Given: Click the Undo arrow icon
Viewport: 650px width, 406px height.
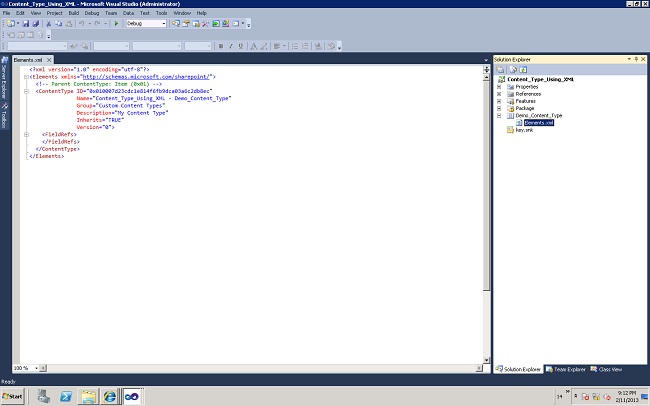Looking at the screenshot, I should (81, 24).
